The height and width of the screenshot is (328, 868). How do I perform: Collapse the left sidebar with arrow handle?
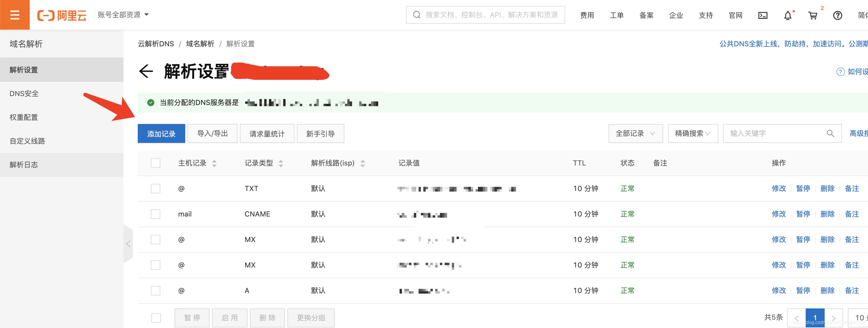[x=128, y=244]
